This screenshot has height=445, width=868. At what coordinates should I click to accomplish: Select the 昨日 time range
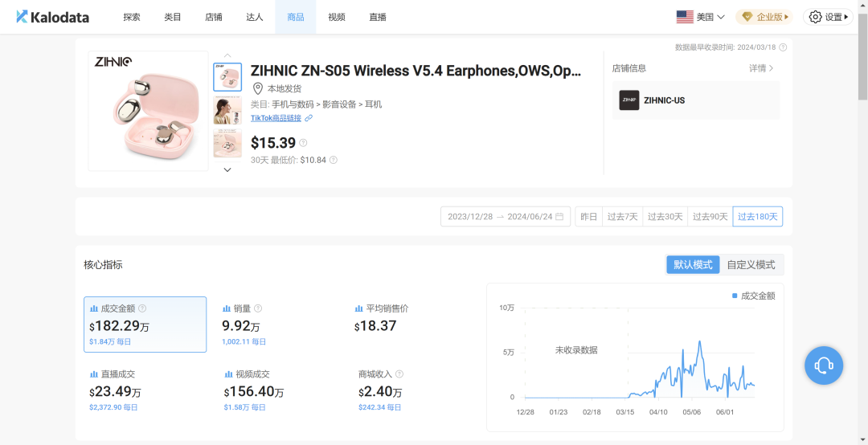[x=589, y=216]
